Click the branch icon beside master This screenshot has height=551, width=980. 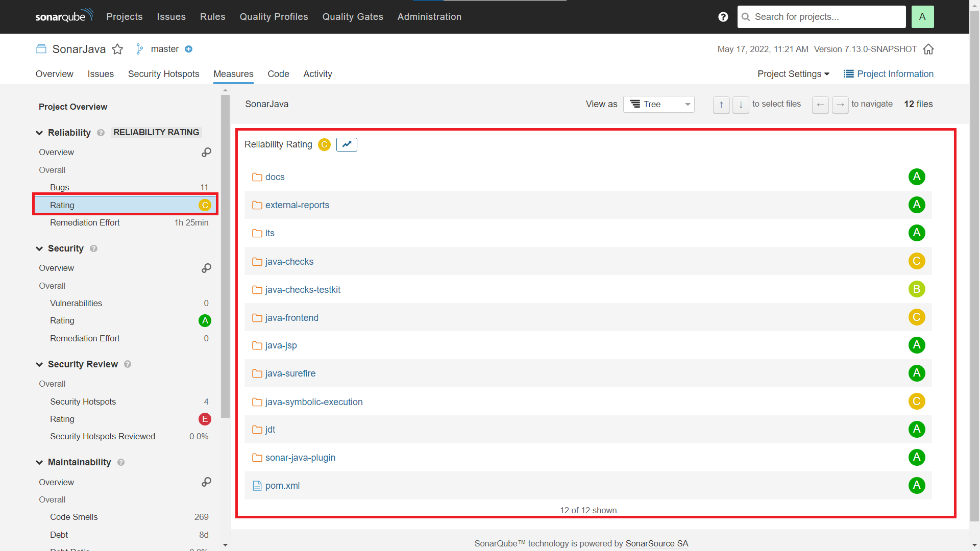click(x=139, y=49)
